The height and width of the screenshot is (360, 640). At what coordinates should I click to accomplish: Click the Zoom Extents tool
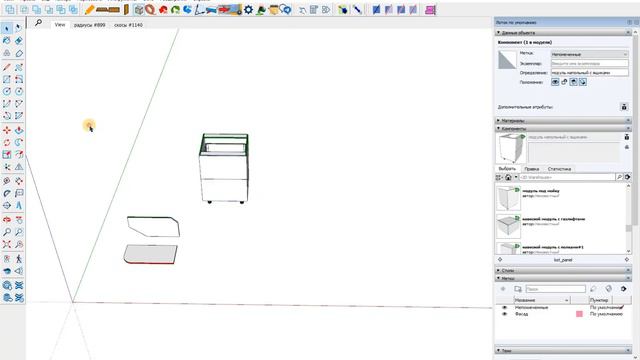tap(7, 244)
